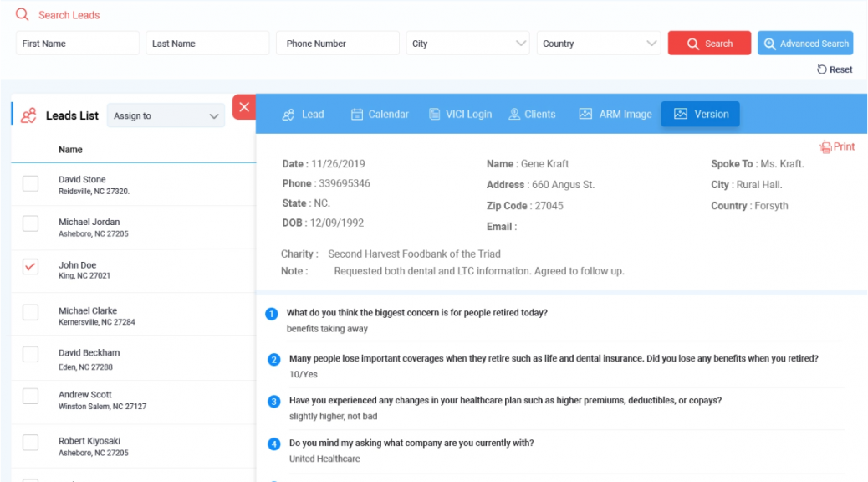The image size is (868, 482).
Task: Open David Stone's lead entry
Action: click(134, 184)
